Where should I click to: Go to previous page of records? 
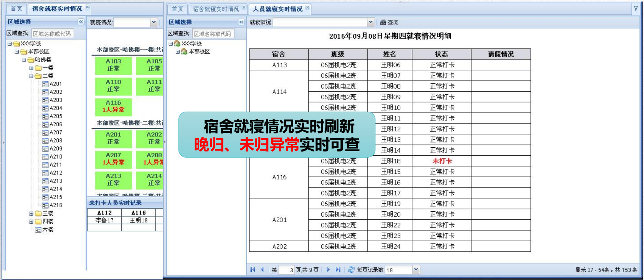(263, 270)
